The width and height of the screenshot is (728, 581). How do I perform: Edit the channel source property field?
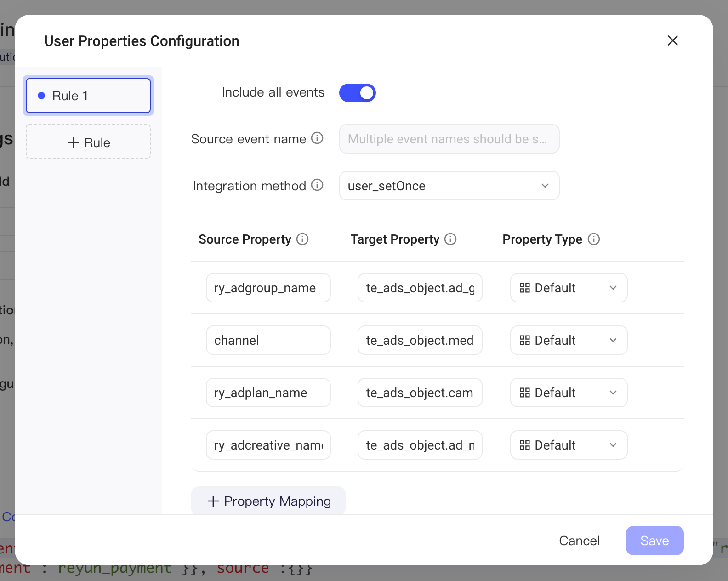[268, 340]
